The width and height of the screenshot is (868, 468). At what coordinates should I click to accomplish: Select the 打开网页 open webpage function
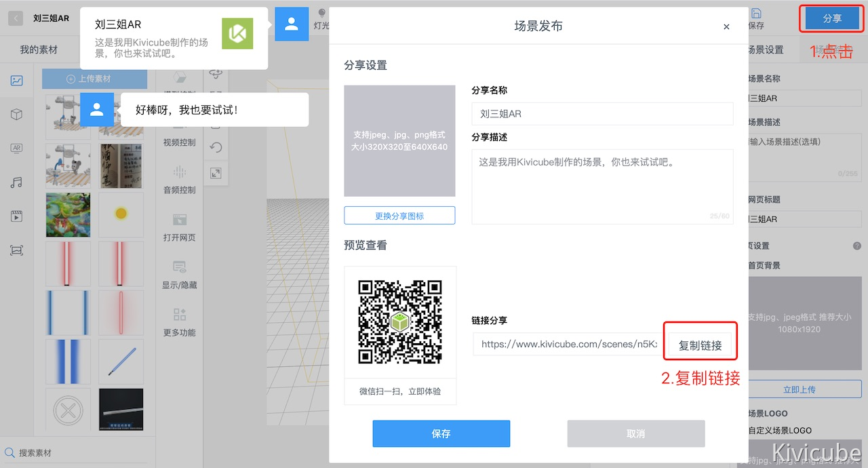point(180,228)
